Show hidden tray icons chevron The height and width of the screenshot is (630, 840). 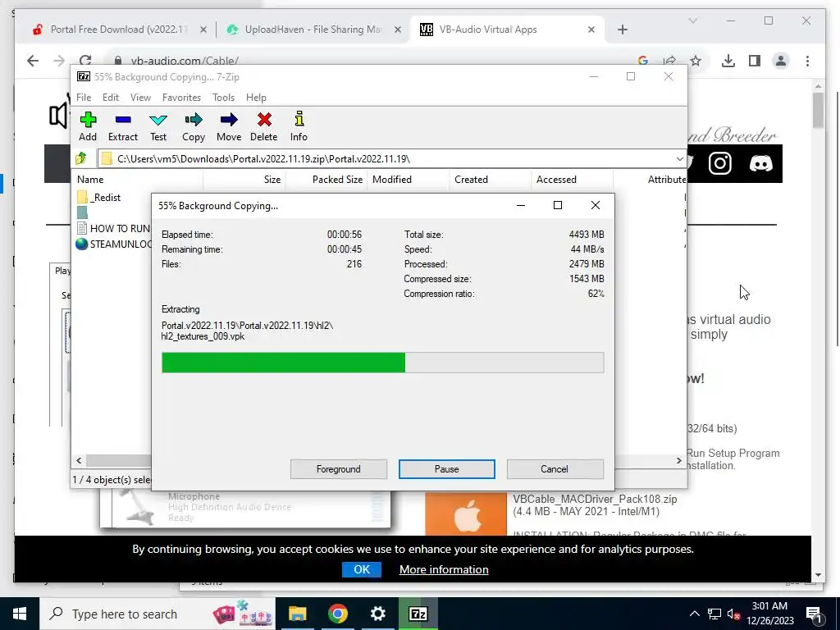[x=694, y=614]
